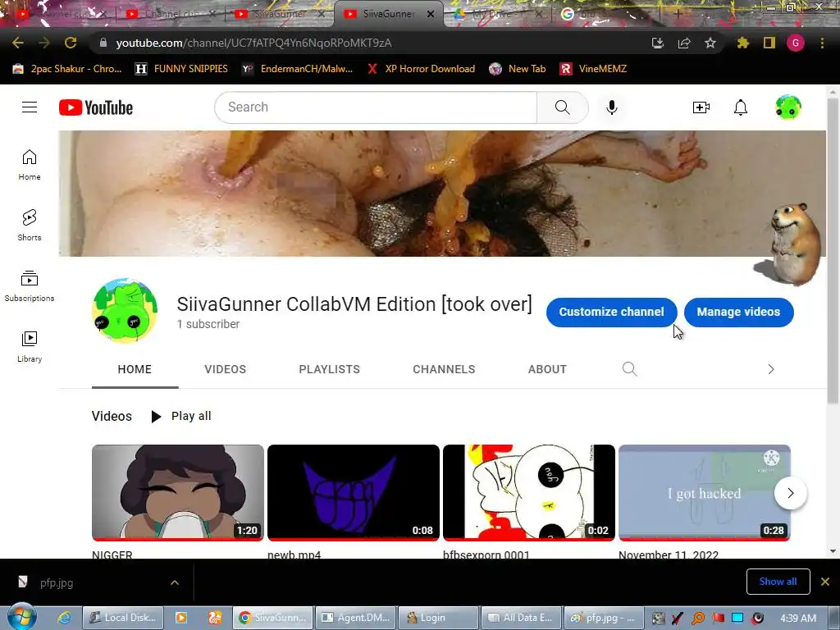This screenshot has width=840, height=630.
Task: Bookmark this page with the star
Action: [x=710, y=43]
